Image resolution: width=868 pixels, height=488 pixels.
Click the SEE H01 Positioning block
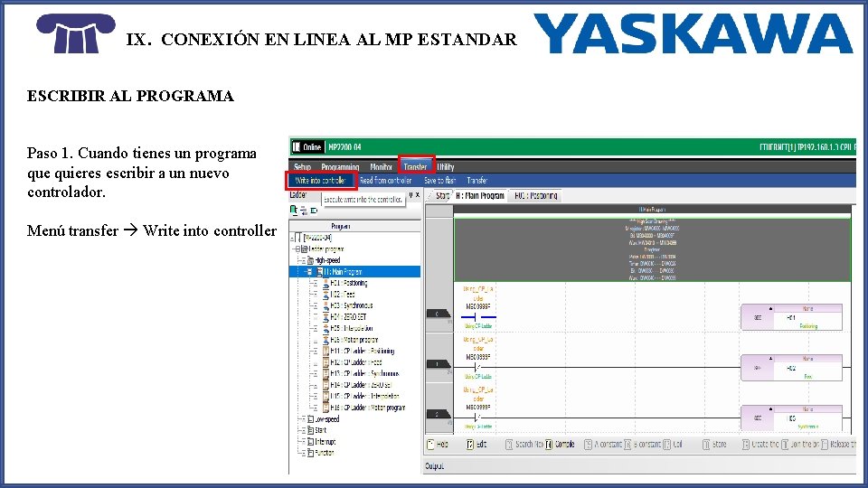tap(792, 317)
